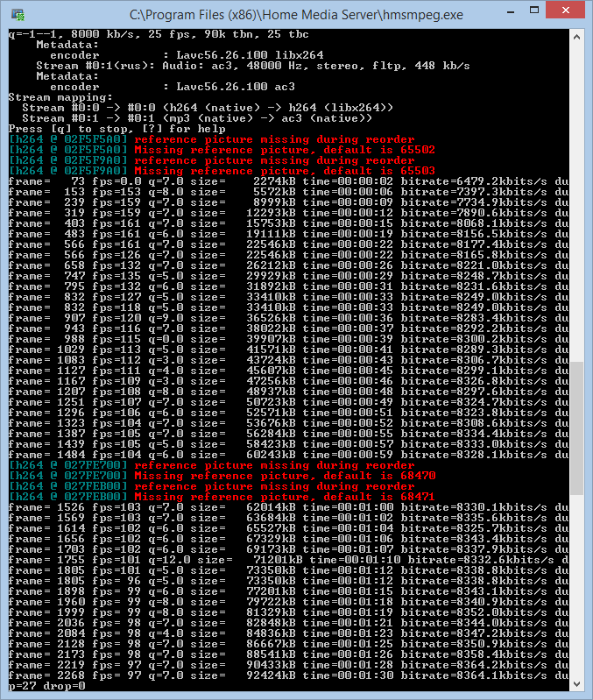Click the line 'frame= 73 fps=0.0'

[288, 181]
